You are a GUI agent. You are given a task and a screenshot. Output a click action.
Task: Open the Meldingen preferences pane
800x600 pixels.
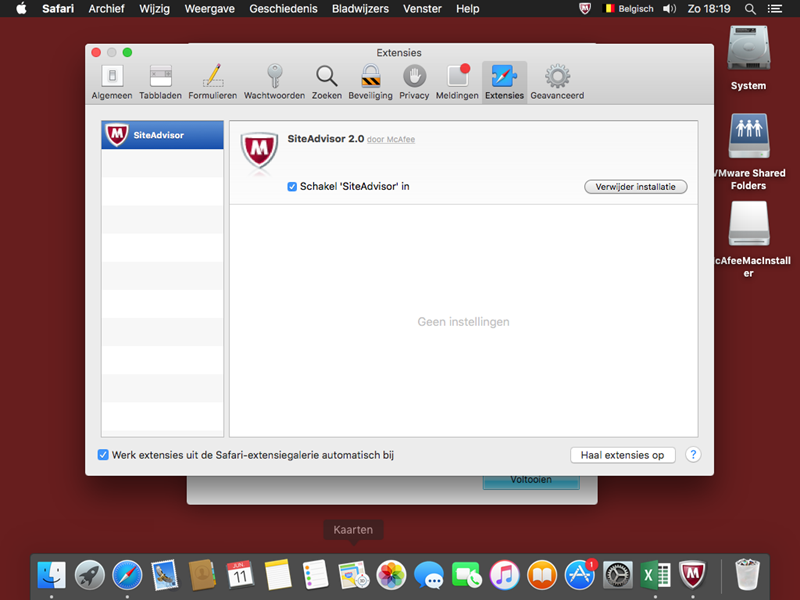(457, 82)
